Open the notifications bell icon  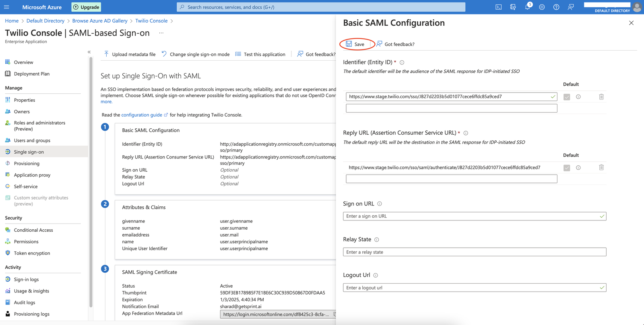527,7
